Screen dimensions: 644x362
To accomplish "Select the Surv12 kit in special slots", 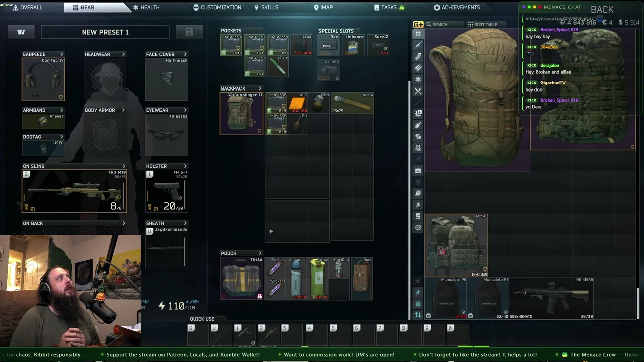I will (379, 45).
